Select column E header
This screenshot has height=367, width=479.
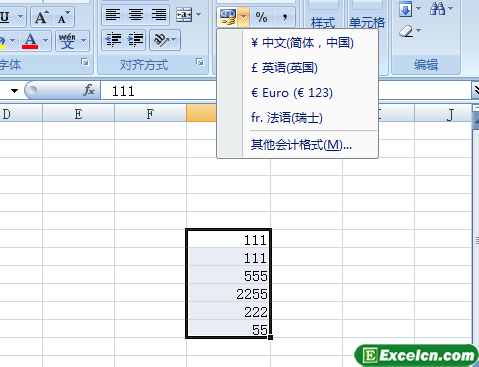tap(78, 114)
